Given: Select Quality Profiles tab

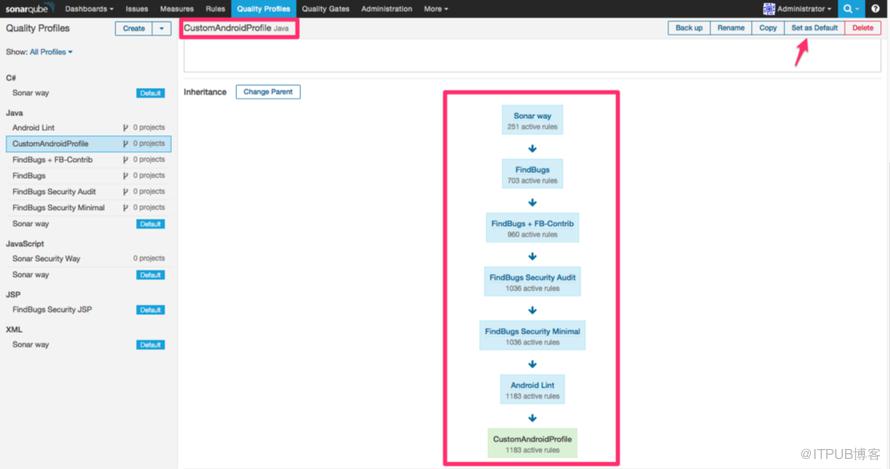Looking at the screenshot, I should click(x=263, y=9).
